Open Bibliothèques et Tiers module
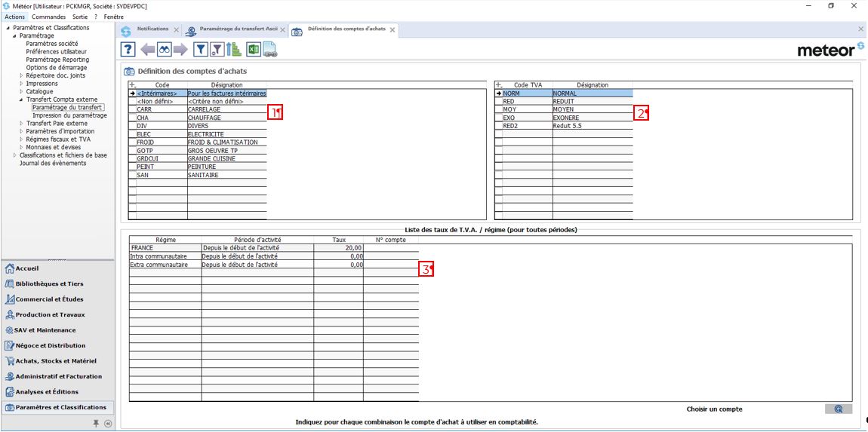868x432 pixels. (x=57, y=283)
